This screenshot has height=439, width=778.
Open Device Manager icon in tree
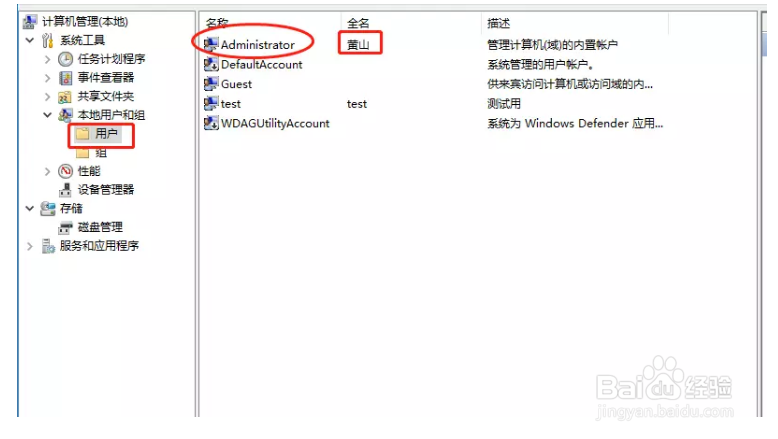65,190
